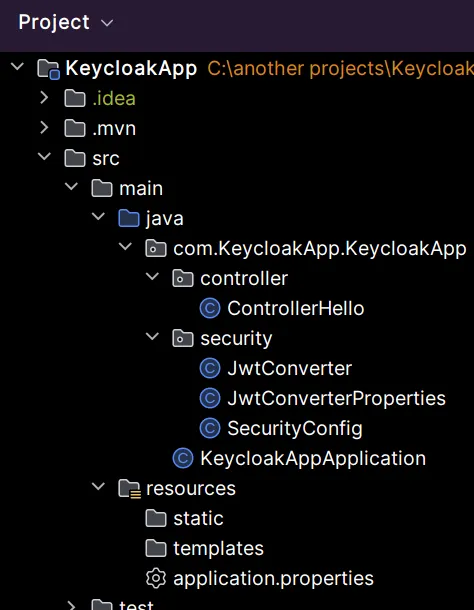Viewport: 474px width, 610px height.
Task: Click the resources folder icon
Action: pyautogui.click(x=129, y=489)
